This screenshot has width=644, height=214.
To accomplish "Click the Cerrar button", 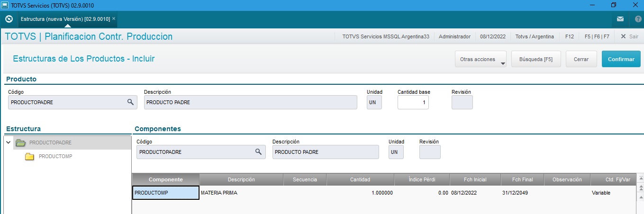I will [581, 59].
